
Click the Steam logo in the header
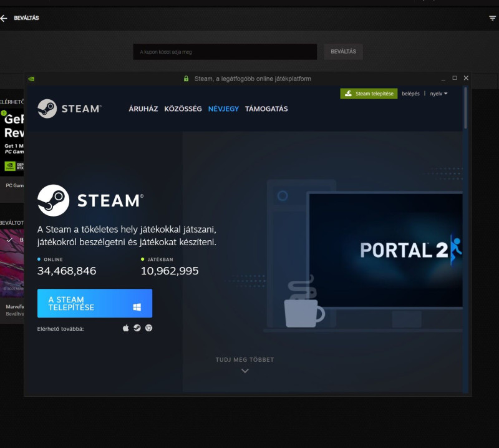click(x=69, y=109)
